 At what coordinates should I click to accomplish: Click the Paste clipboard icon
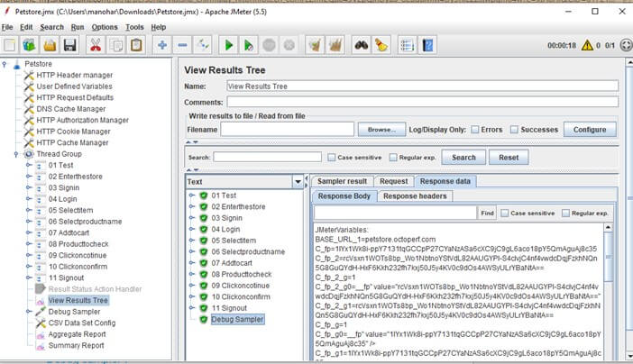click(136, 45)
